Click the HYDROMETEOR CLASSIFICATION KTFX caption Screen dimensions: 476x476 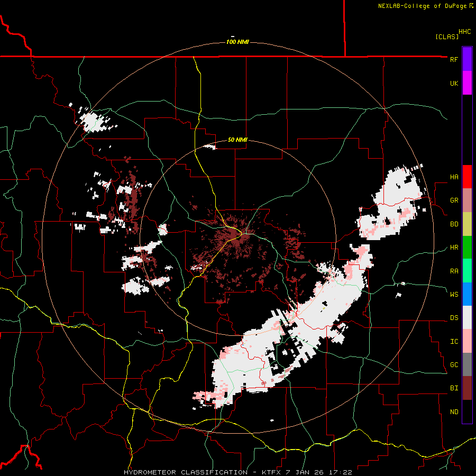(x=237, y=472)
